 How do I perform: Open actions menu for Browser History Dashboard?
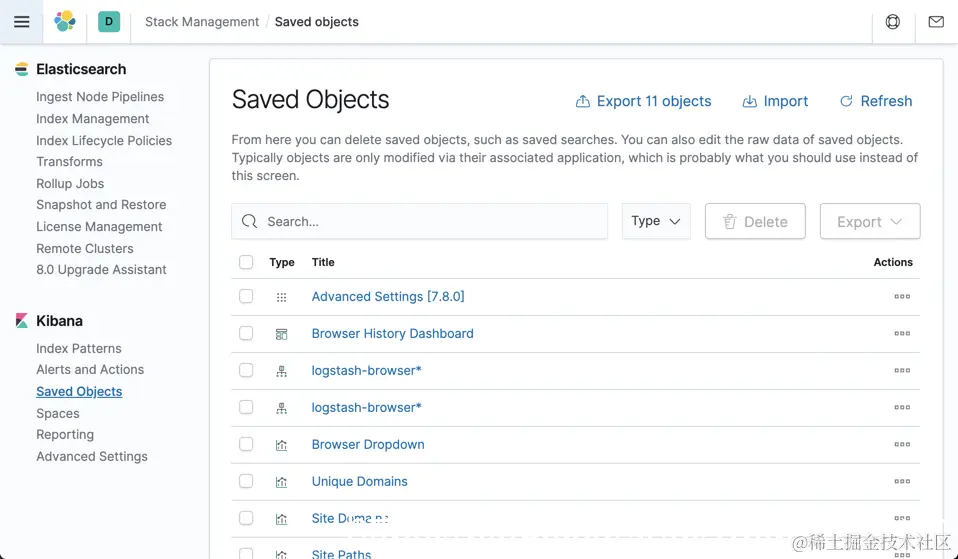(902, 334)
